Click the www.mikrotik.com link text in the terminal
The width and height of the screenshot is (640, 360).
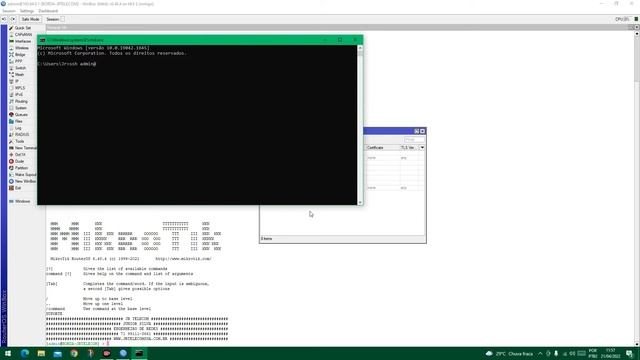tap(183, 259)
